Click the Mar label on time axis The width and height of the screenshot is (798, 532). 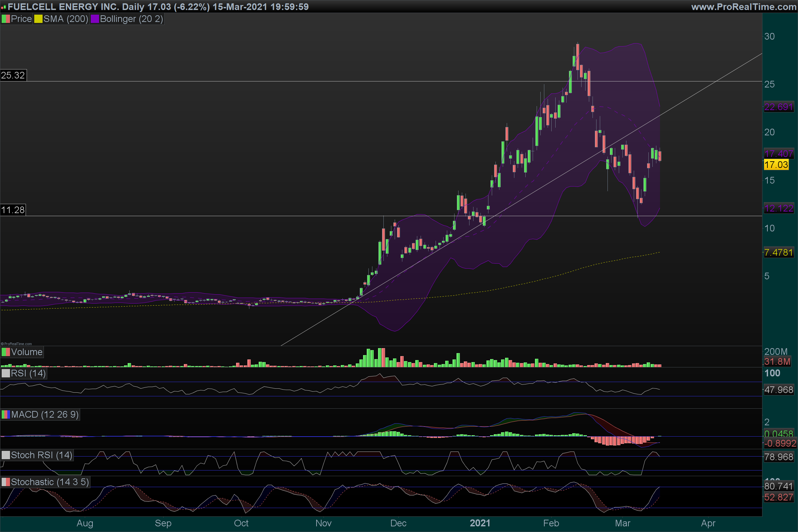(x=622, y=523)
